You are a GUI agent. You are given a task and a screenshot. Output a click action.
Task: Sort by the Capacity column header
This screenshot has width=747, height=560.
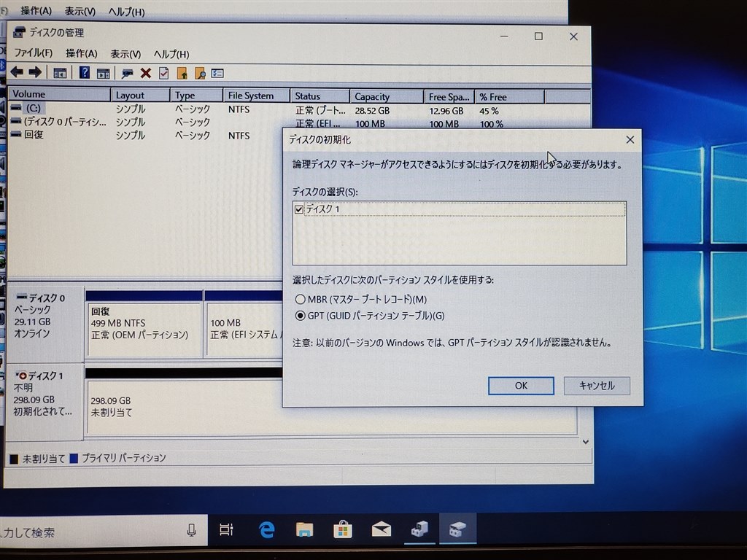click(x=387, y=97)
